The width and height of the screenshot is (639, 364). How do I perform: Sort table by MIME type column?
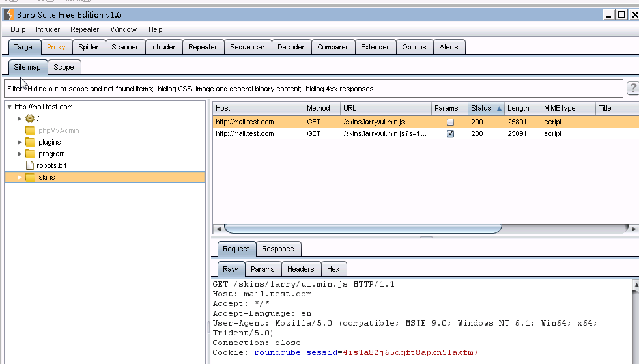568,109
